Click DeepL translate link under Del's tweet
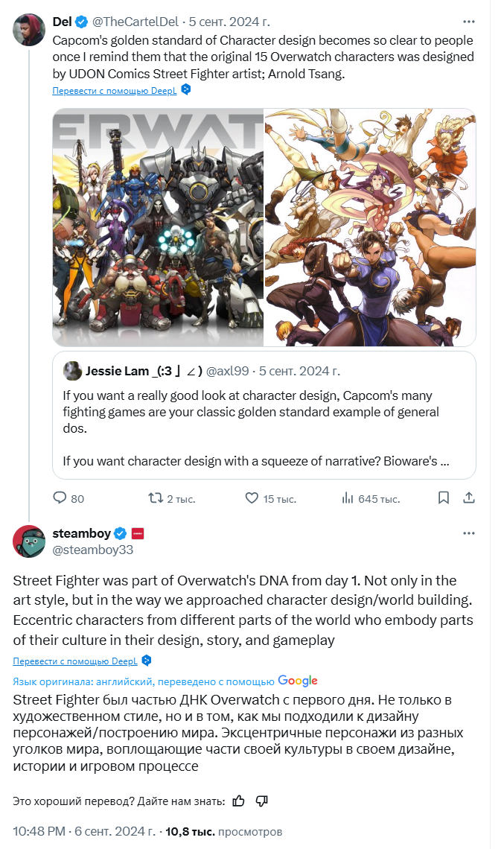The width and height of the screenshot is (504, 849). (x=115, y=90)
